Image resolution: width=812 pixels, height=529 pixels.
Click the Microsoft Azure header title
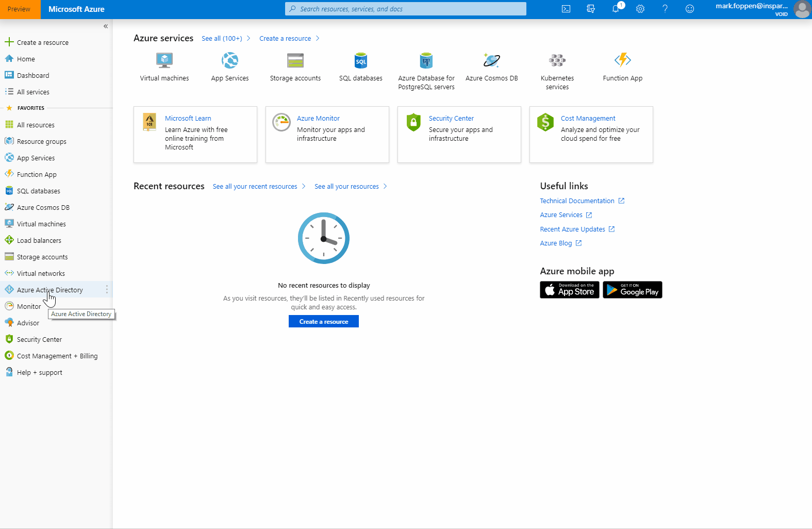pos(76,9)
